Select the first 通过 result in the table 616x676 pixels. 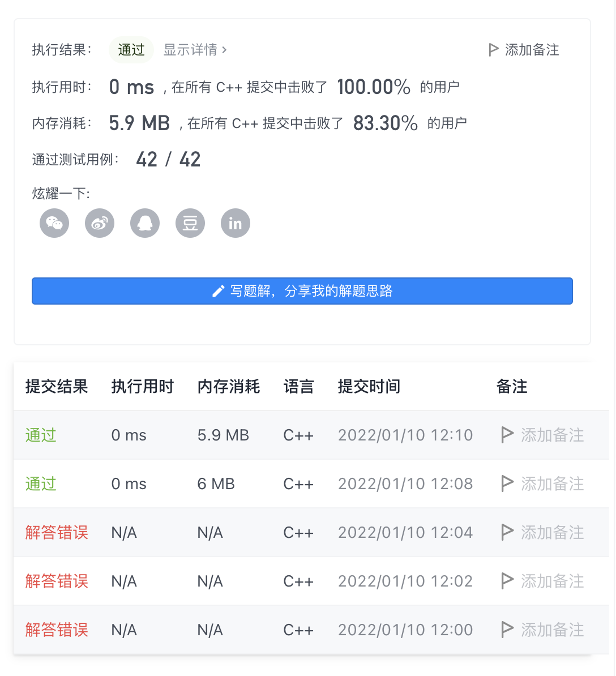pos(40,435)
